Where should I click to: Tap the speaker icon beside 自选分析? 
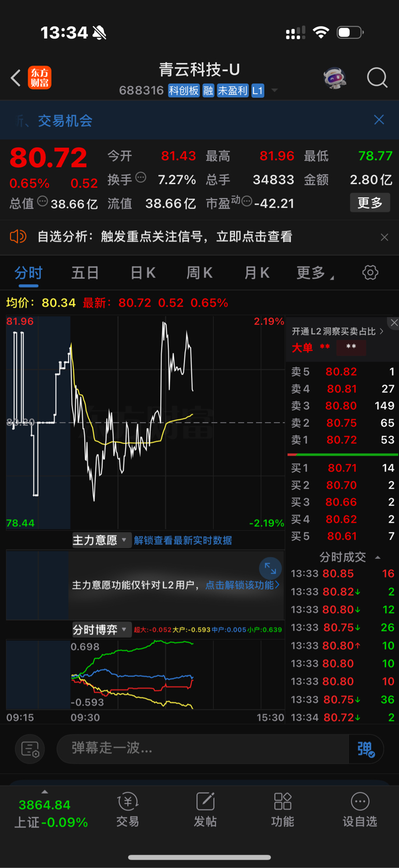pyautogui.click(x=18, y=236)
